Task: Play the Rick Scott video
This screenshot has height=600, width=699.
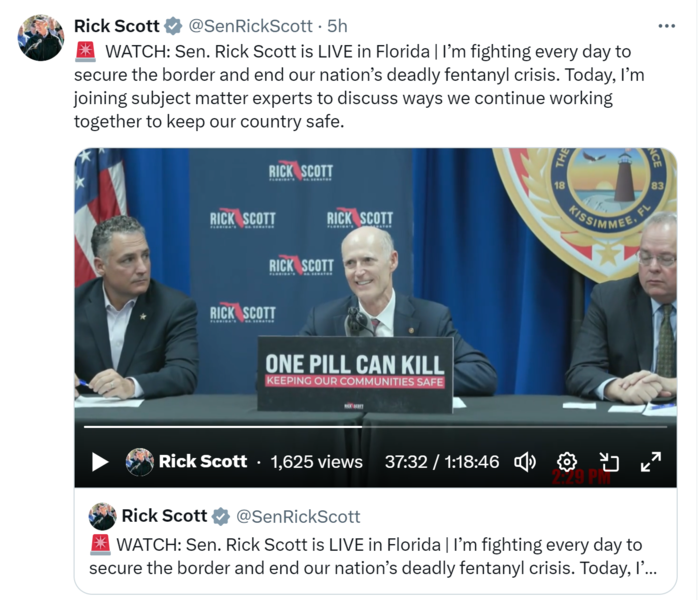Action: click(x=100, y=462)
